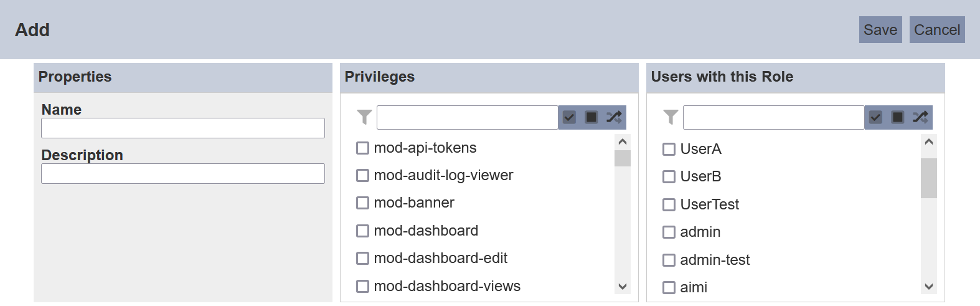Click the filter funnel icon in Users panel
This screenshot has height=306, width=980.
click(x=671, y=117)
